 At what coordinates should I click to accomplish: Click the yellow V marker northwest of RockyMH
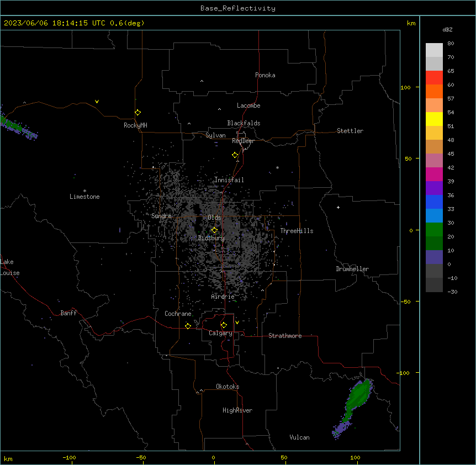tap(97, 102)
